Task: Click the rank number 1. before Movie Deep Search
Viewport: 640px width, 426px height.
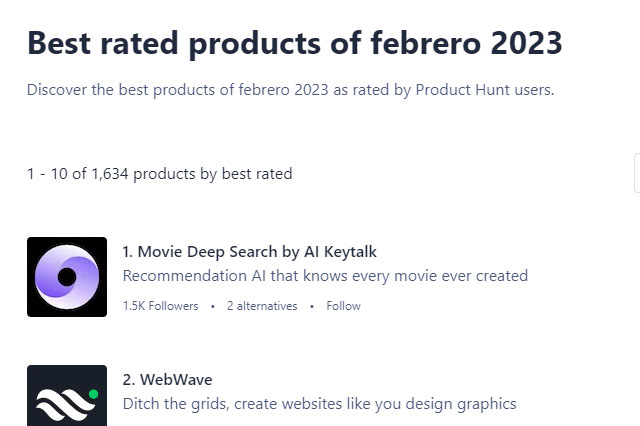Action: coord(128,252)
